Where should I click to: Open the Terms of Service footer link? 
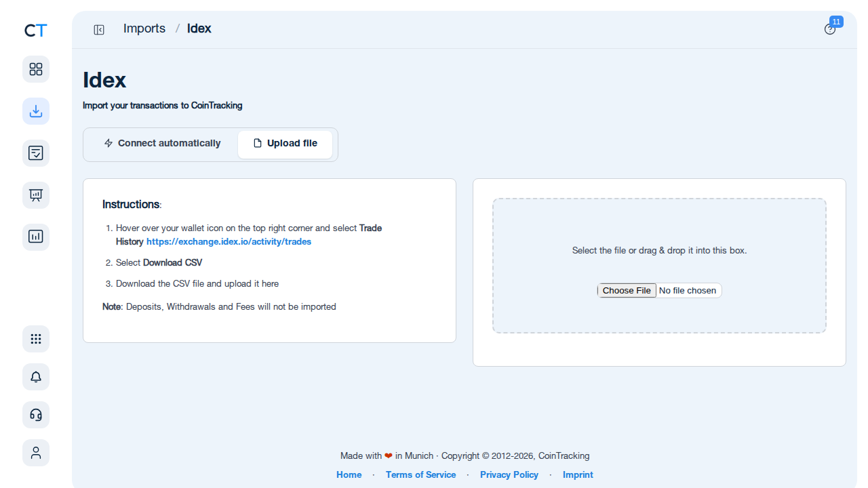420,475
